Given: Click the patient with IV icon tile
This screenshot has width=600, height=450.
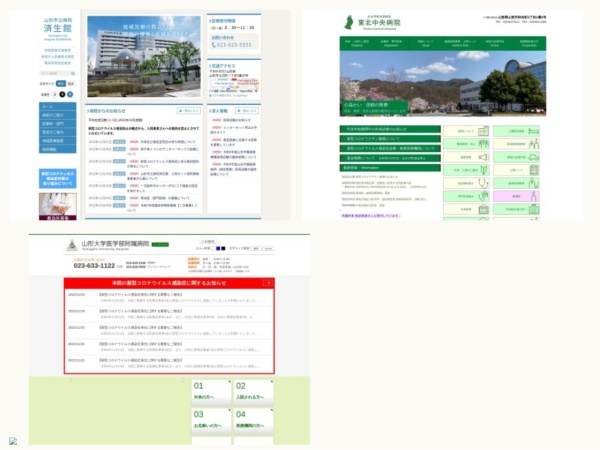Looking at the screenshot, I should 516,183.
